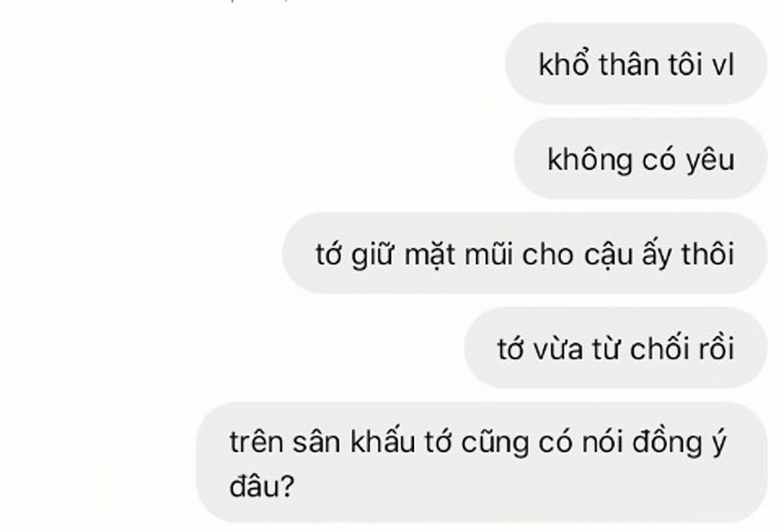This screenshot has width=784, height=532.
Task: Tap the words "đồng ý" in the last message
Action: pos(679,443)
